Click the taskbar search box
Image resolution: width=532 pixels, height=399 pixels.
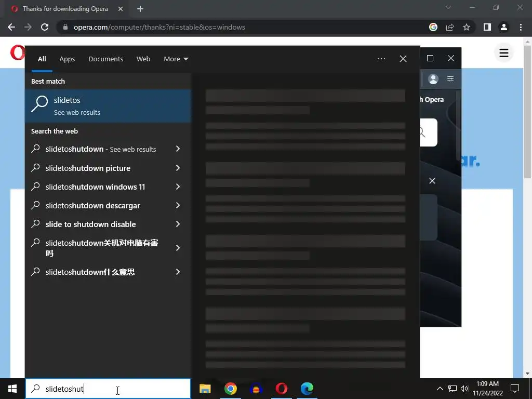[108, 389]
